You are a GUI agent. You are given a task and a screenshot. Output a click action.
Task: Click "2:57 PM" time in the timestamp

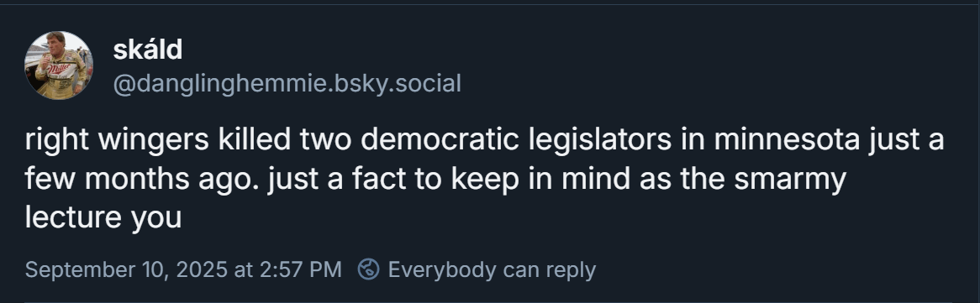pyautogui.click(x=299, y=270)
